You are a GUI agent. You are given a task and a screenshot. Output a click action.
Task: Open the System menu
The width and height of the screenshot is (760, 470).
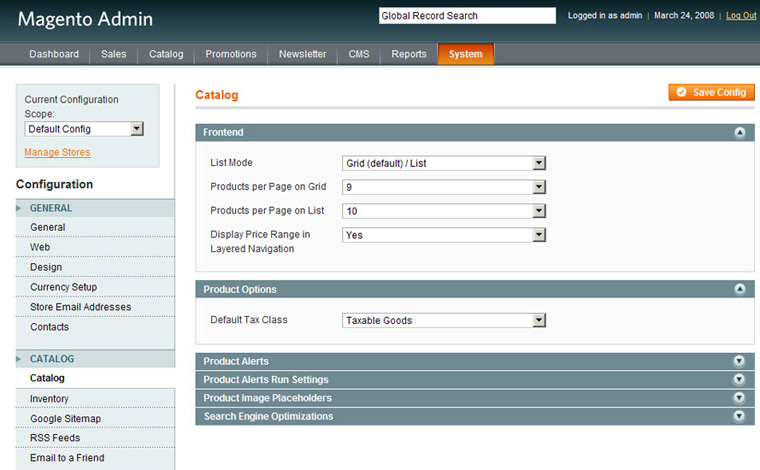[x=466, y=54]
